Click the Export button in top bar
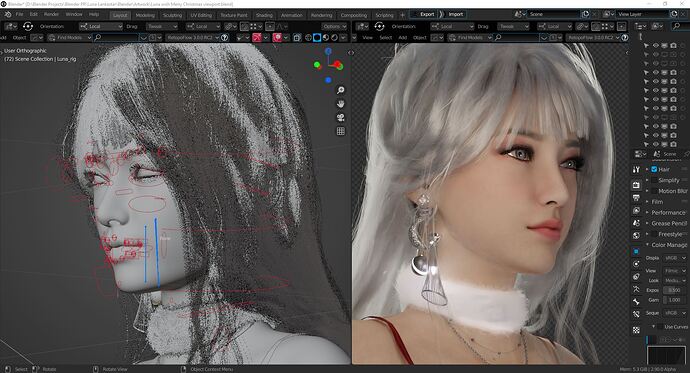The width and height of the screenshot is (690, 373). (424, 14)
